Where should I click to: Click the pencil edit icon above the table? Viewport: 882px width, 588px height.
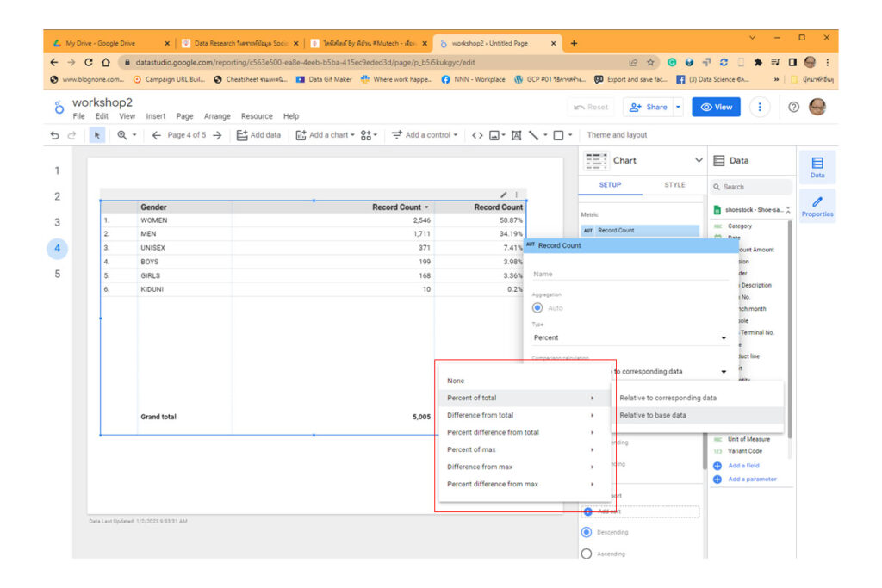pos(503,195)
